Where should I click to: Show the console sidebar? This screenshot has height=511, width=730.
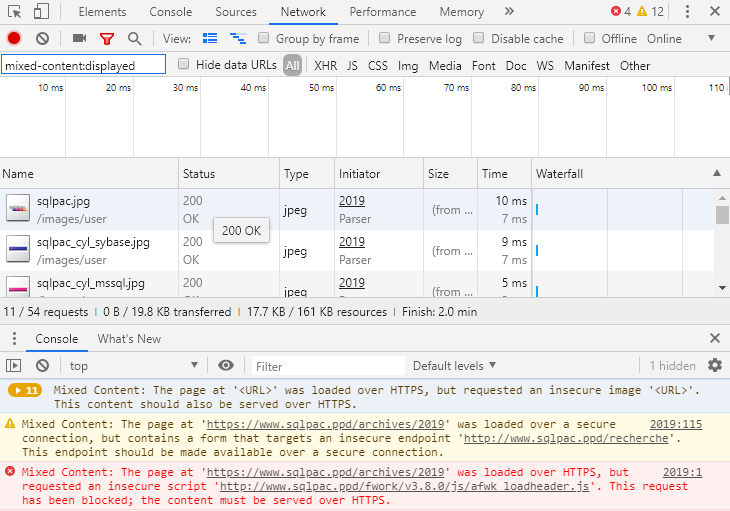[x=14, y=365]
